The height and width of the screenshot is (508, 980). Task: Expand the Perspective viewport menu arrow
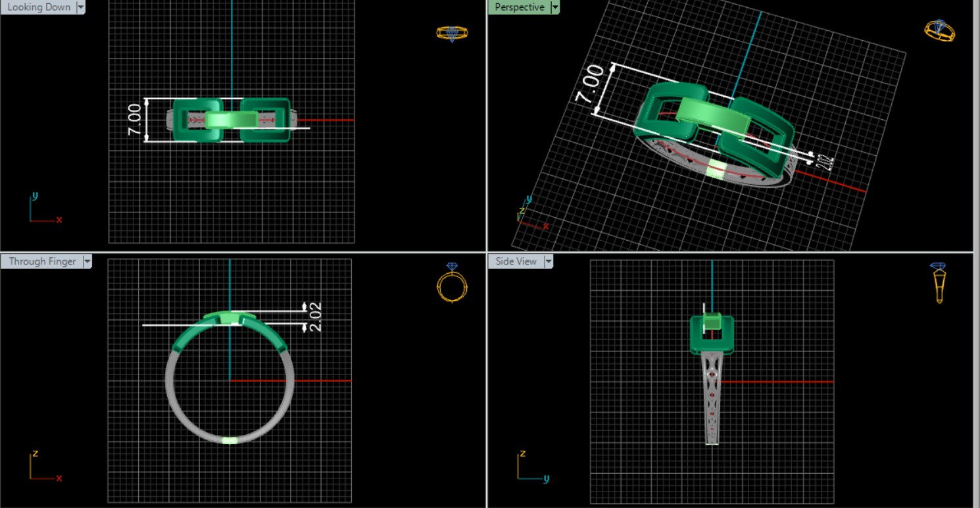click(x=555, y=7)
